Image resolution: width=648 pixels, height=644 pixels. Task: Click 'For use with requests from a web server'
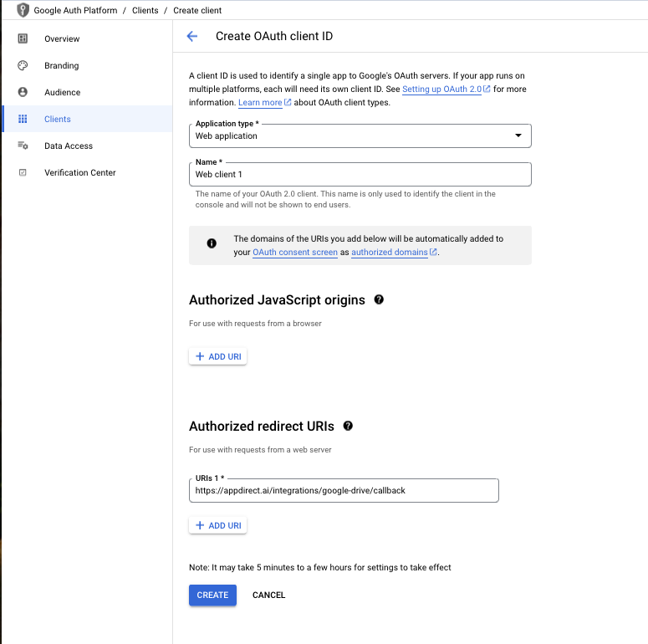click(x=260, y=449)
